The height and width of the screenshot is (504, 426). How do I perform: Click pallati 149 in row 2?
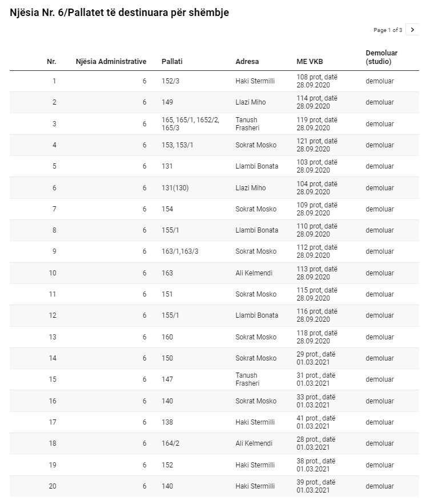click(167, 102)
